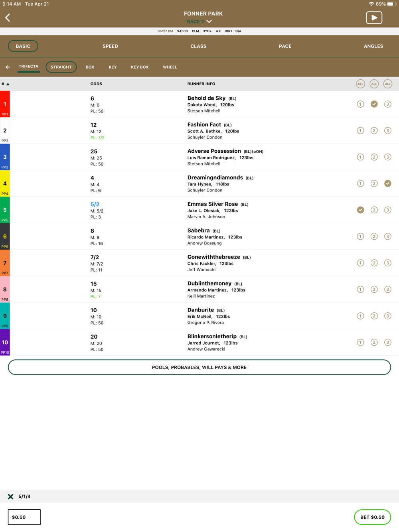Pick Danburite for 2nd place

pyautogui.click(x=374, y=316)
